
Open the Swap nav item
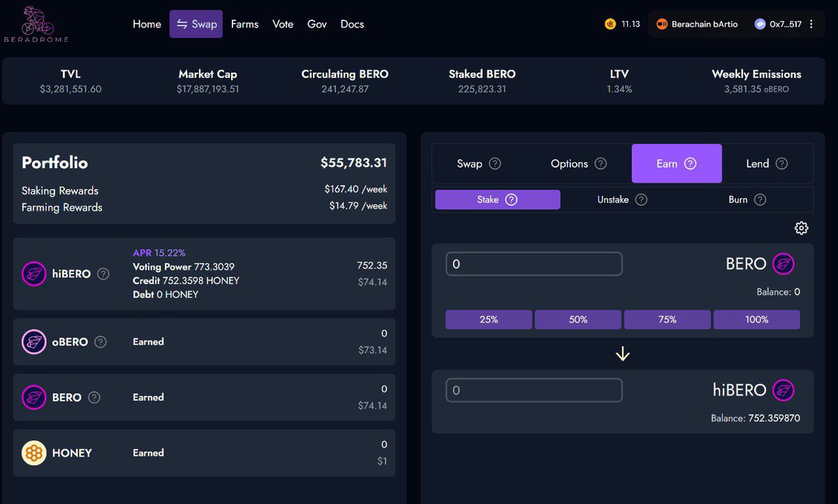[196, 24]
